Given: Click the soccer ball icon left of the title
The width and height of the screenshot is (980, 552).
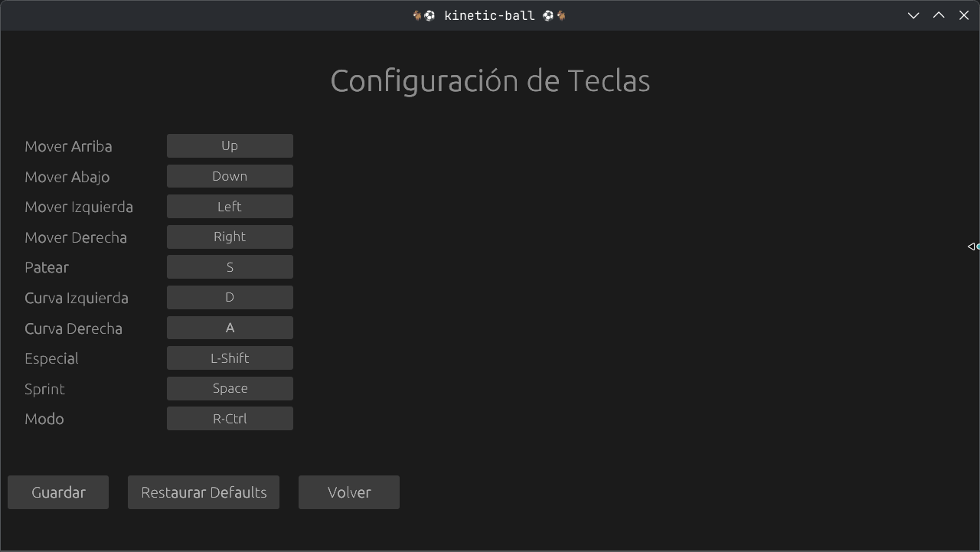Looking at the screenshot, I should (430, 15).
